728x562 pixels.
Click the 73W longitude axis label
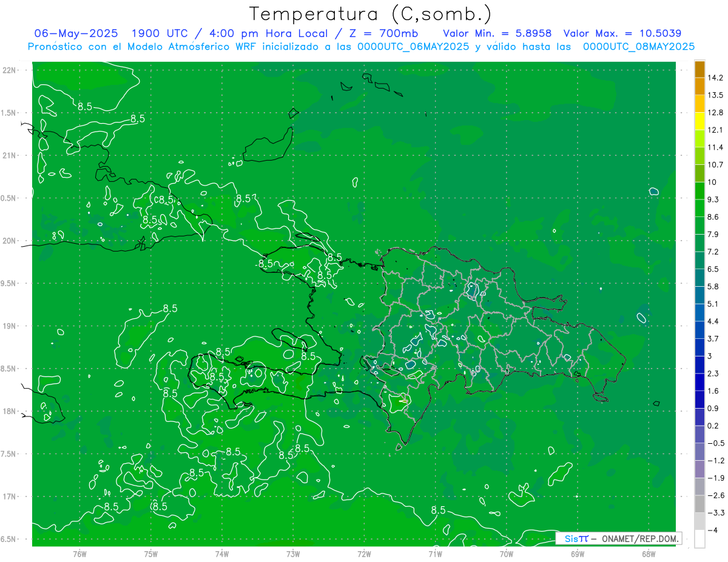[x=293, y=554]
